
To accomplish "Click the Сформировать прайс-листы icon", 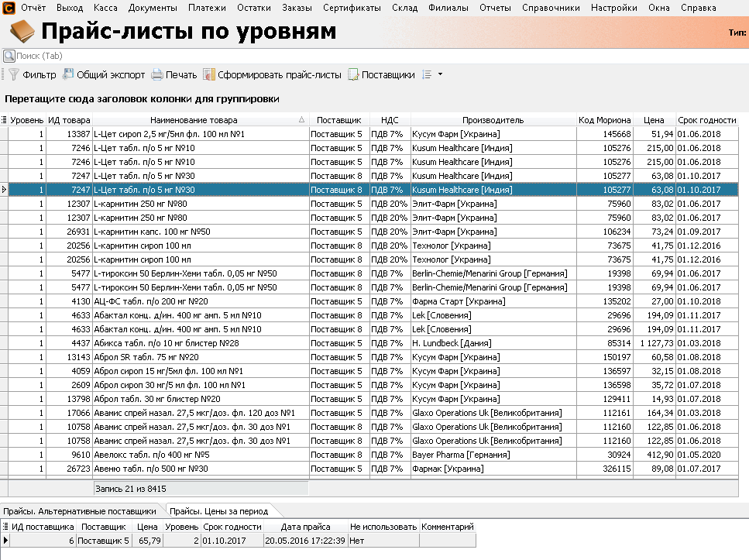I will click(208, 75).
